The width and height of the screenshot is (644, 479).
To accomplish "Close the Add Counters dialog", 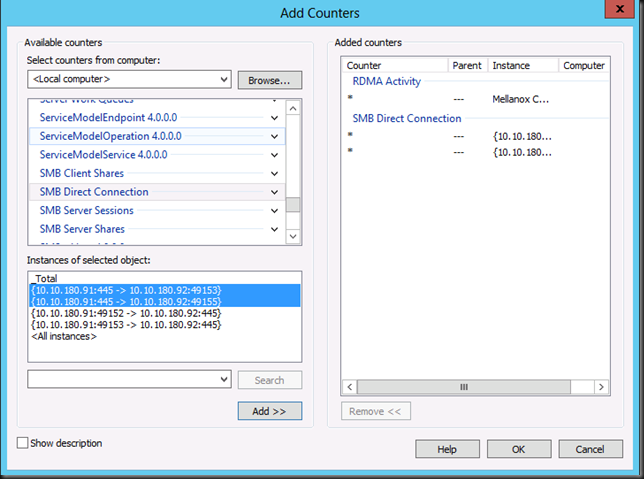I will [x=620, y=9].
